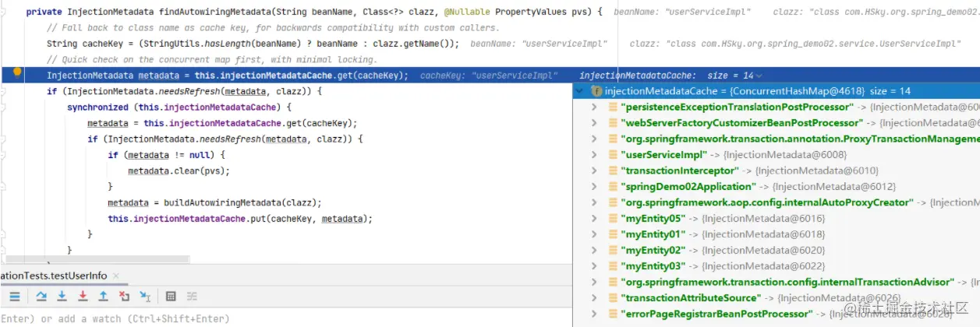Collapse the injectionMetadataCache root node
This screenshot has width=980, height=327.
click(x=579, y=91)
